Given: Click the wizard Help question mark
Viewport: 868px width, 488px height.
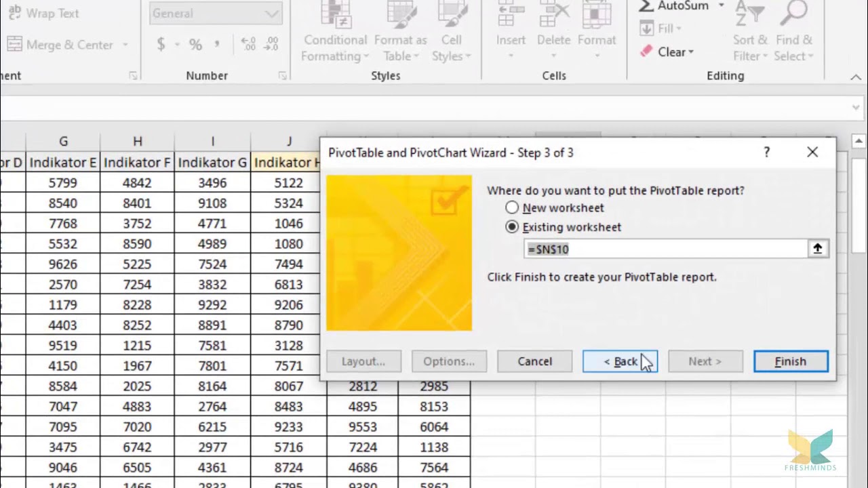Looking at the screenshot, I should 766,152.
